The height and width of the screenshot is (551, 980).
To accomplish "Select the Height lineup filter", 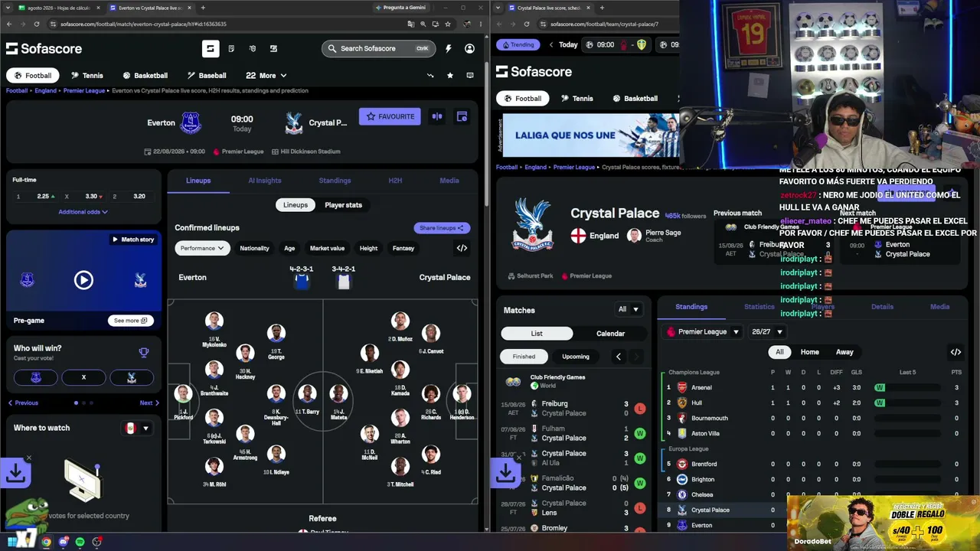I will tap(368, 248).
